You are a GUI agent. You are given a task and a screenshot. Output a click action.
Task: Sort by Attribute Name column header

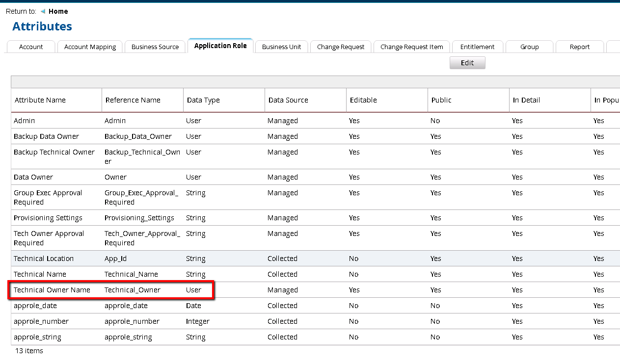40,100
